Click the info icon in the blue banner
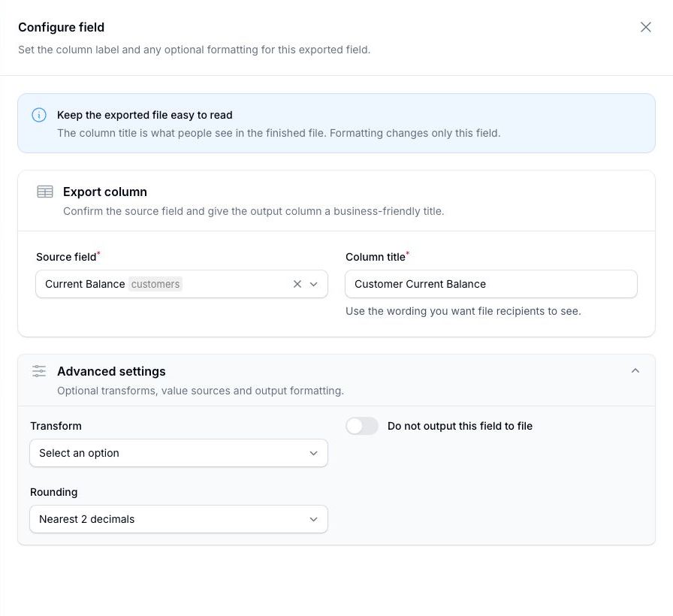Screen dimensions: 673x616 (39, 115)
